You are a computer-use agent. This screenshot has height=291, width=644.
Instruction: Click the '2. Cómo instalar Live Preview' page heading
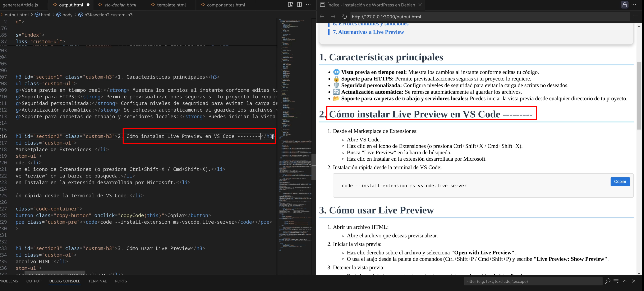tap(426, 114)
